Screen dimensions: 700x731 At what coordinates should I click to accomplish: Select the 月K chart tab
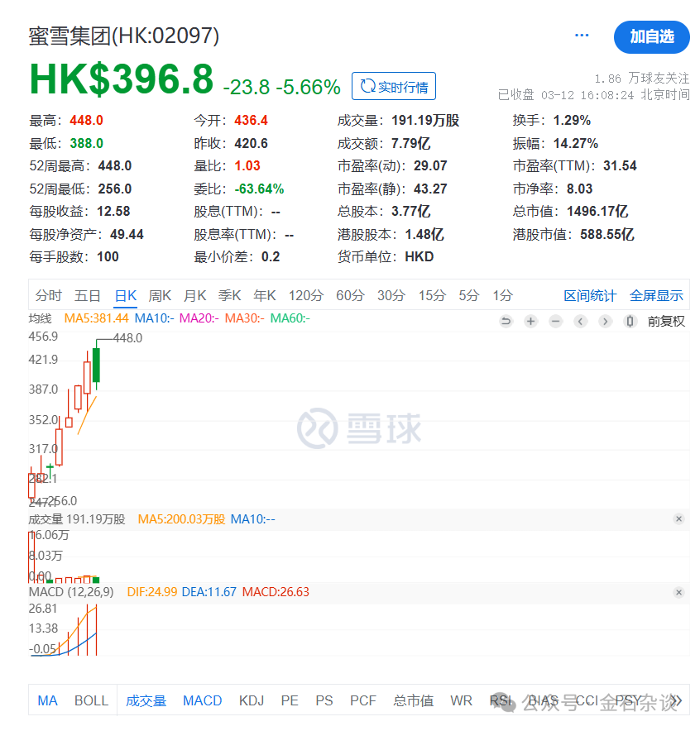195,295
